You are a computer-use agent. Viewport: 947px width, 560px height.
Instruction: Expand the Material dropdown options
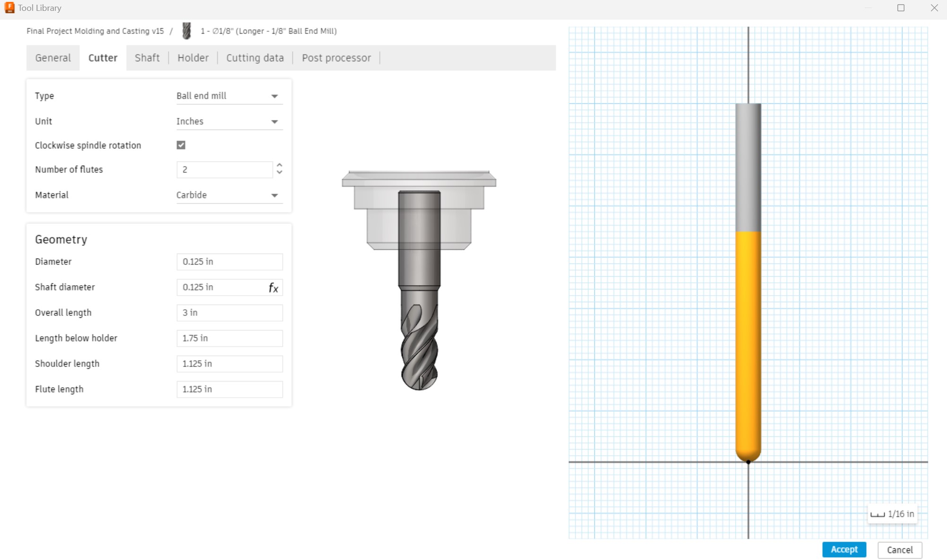274,195
